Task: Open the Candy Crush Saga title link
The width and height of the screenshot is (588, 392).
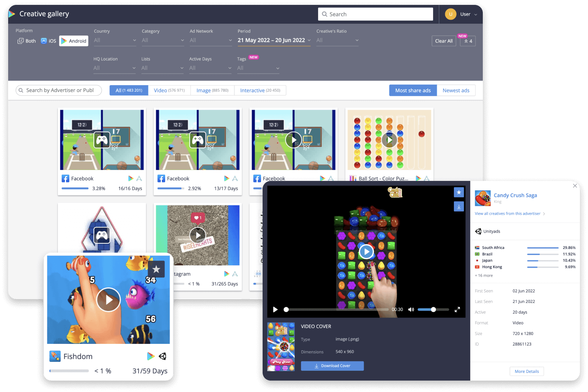Action: (x=515, y=195)
